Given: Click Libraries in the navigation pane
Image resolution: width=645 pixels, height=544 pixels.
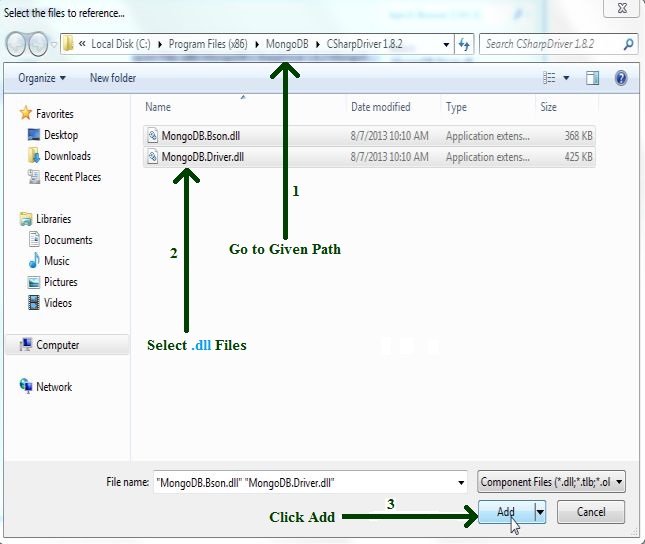Looking at the screenshot, I should coord(53,219).
